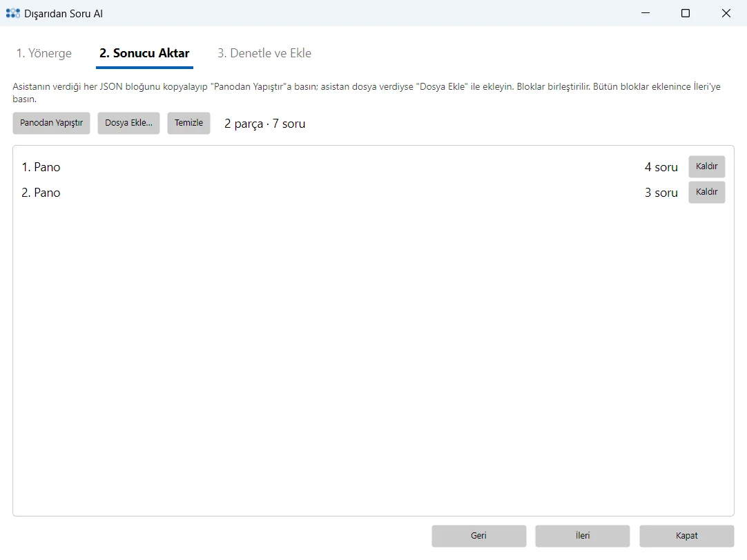747x560 pixels.
Task: Open the Dosya Ekle... file picker
Action: (x=128, y=123)
